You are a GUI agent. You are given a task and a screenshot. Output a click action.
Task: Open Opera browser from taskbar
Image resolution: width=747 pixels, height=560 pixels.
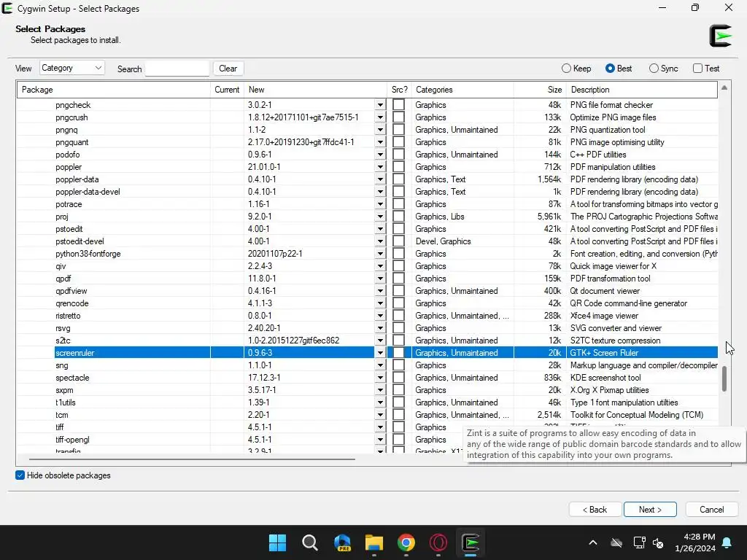(x=438, y=542)
